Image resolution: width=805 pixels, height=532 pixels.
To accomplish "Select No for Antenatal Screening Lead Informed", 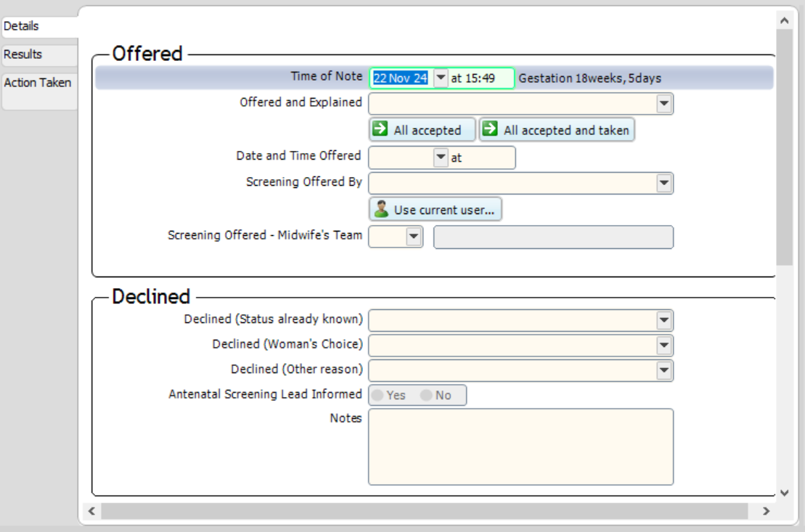I will 426,396.
